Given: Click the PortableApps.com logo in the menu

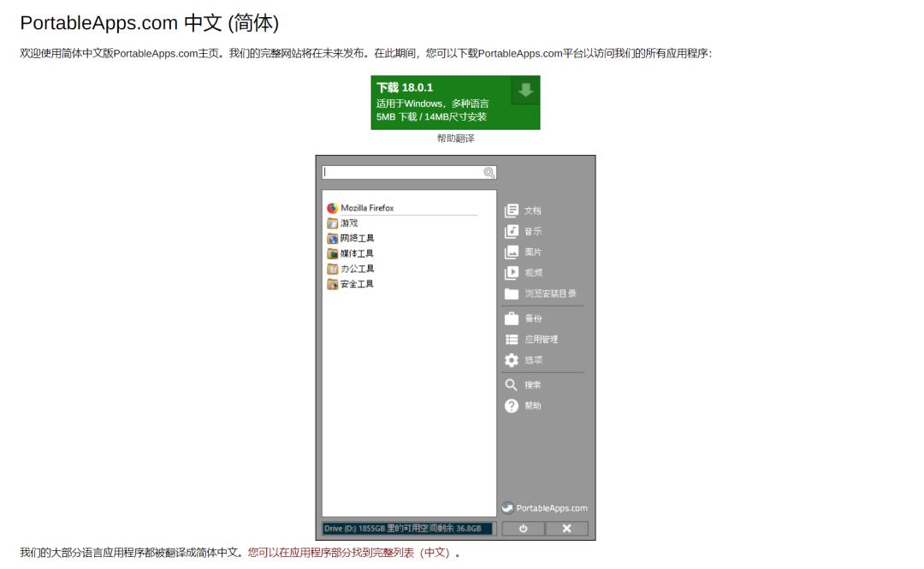Looking at the screenshot, I should pyautogui.click(x=544, y=507).
